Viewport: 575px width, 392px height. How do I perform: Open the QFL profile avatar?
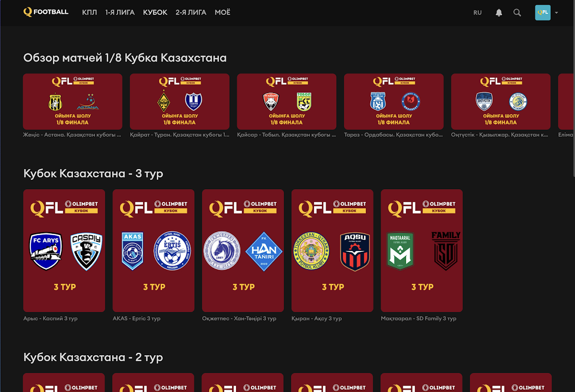click(x=543, y=12)
